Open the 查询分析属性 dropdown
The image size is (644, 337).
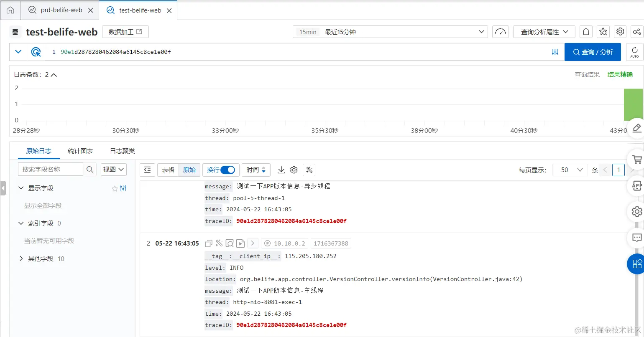click(x=544, y=32)
